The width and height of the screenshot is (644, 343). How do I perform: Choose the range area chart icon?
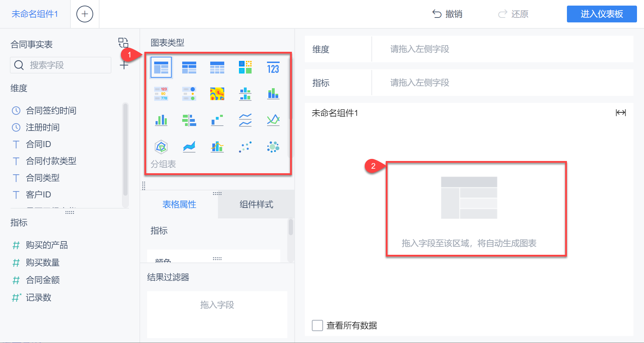[189, 147]
